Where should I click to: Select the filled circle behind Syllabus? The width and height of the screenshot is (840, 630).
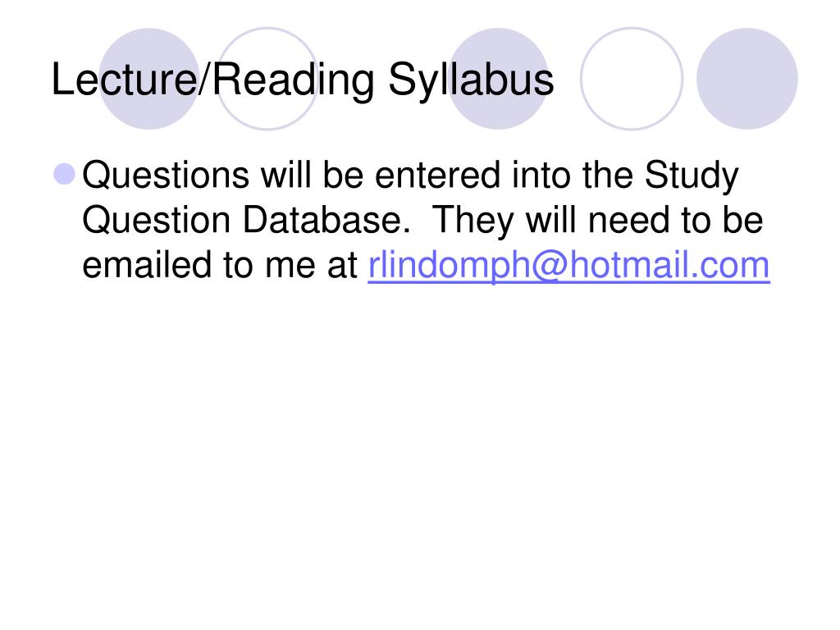(498, 79)
